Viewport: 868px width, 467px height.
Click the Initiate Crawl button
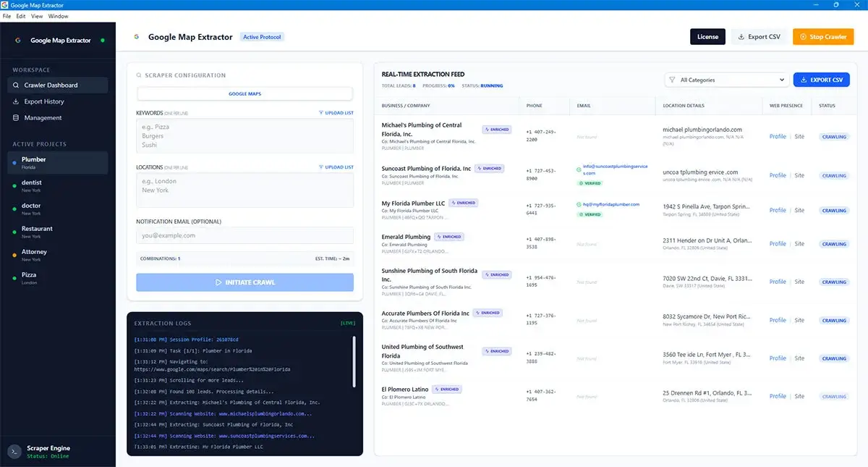244,282
